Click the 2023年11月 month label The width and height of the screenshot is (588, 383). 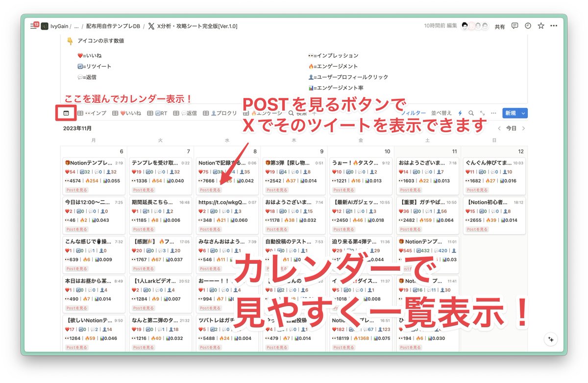coord(77,128)
